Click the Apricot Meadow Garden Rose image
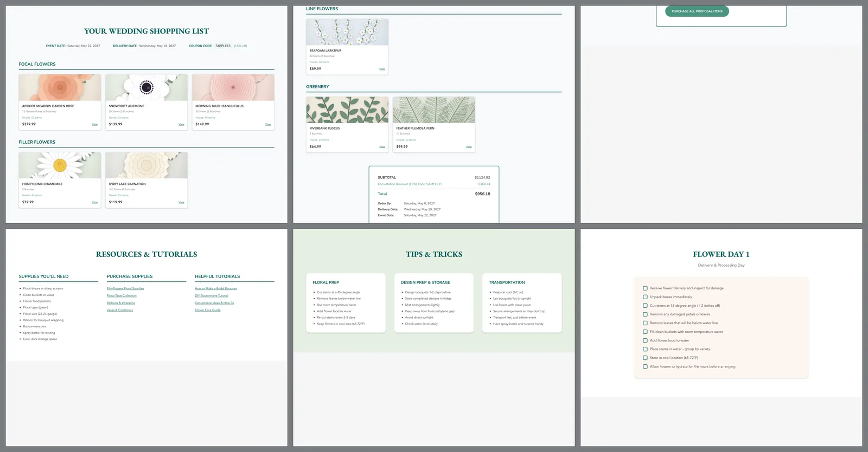 point(60,87)
